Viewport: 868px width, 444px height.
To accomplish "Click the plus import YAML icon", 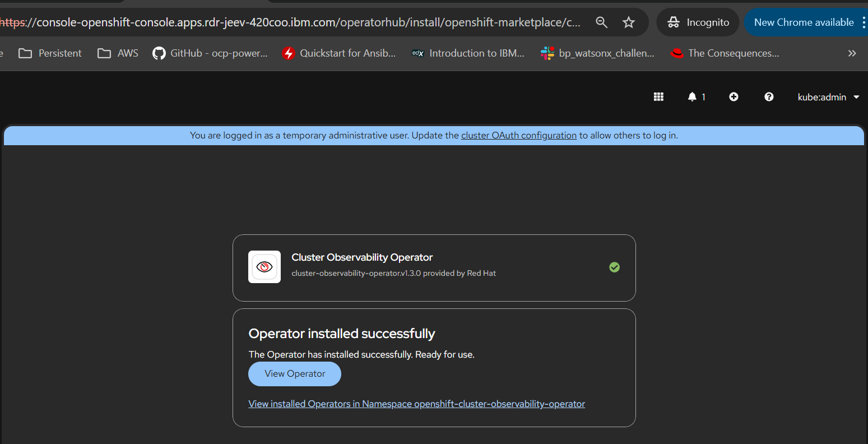I will pyautogui.click(x=734, y=97).
